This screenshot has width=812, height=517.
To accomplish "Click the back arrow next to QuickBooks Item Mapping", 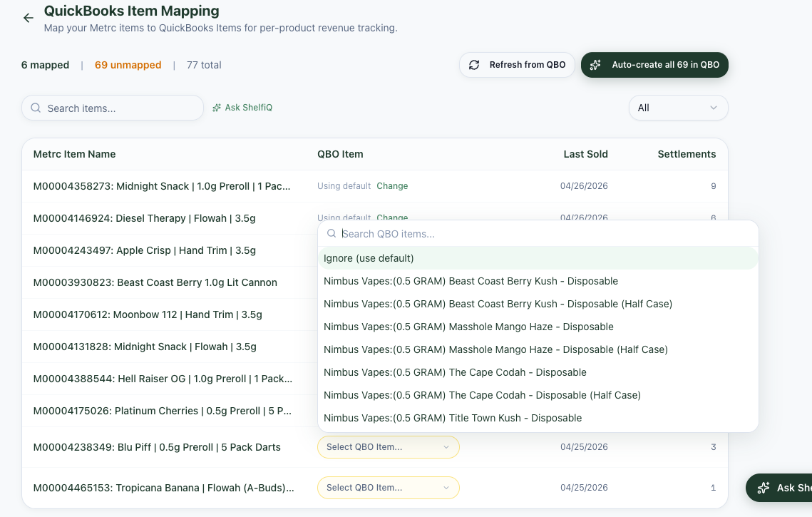I will (28, 17).
